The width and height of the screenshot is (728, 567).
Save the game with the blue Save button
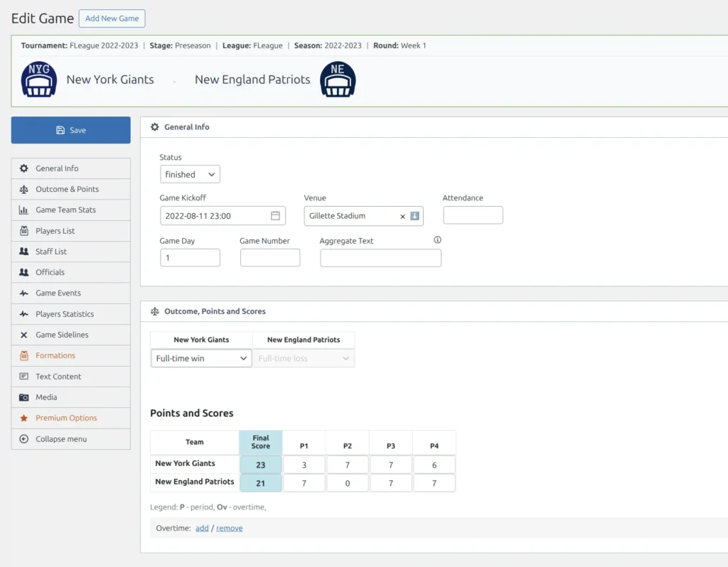[x=70, y=130]
